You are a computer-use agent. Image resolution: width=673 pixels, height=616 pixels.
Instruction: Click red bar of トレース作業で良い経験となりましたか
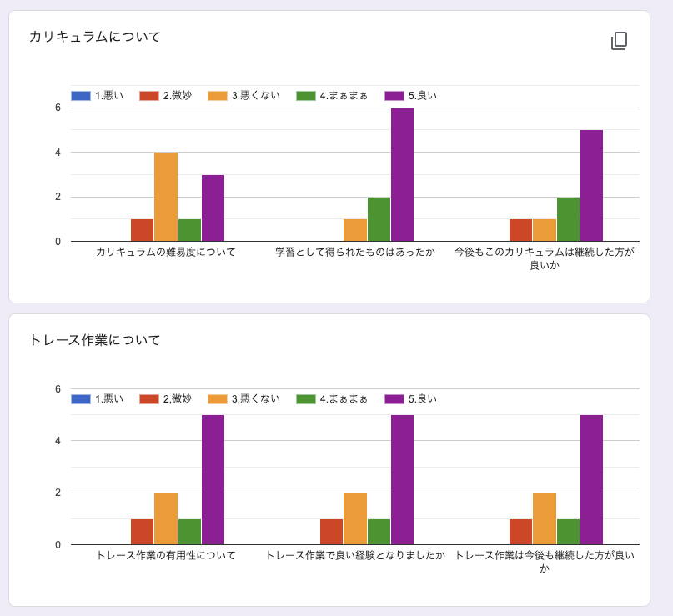click(331, 532)
